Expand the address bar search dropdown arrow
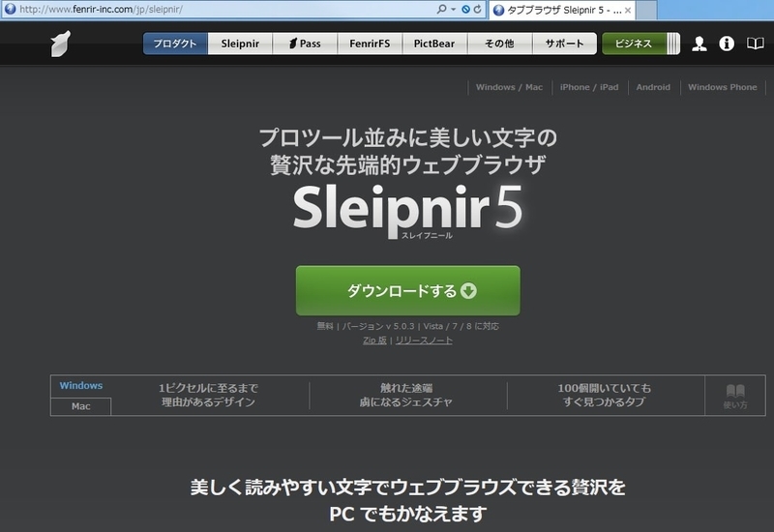This screenshot has height=532, width=774. (x=453, y=9)
